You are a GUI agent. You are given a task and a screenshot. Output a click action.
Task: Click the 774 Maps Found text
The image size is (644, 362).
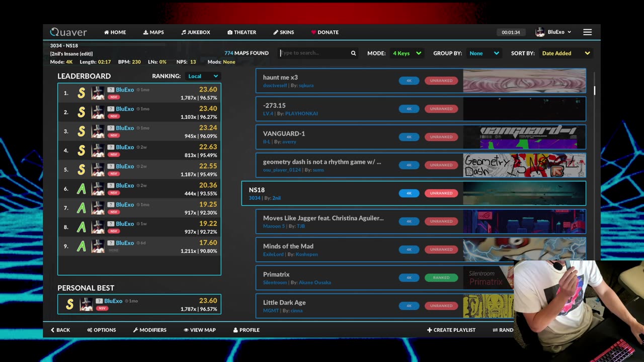click(x=247, y=53)
